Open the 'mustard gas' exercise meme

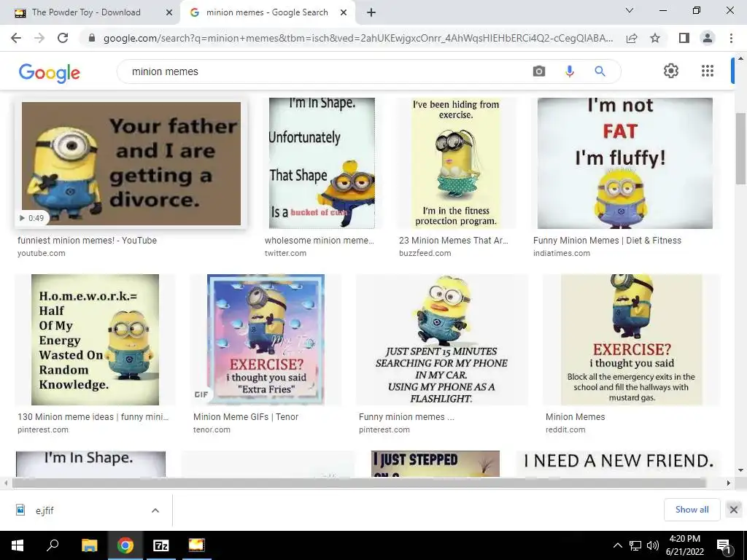(631, 340)
